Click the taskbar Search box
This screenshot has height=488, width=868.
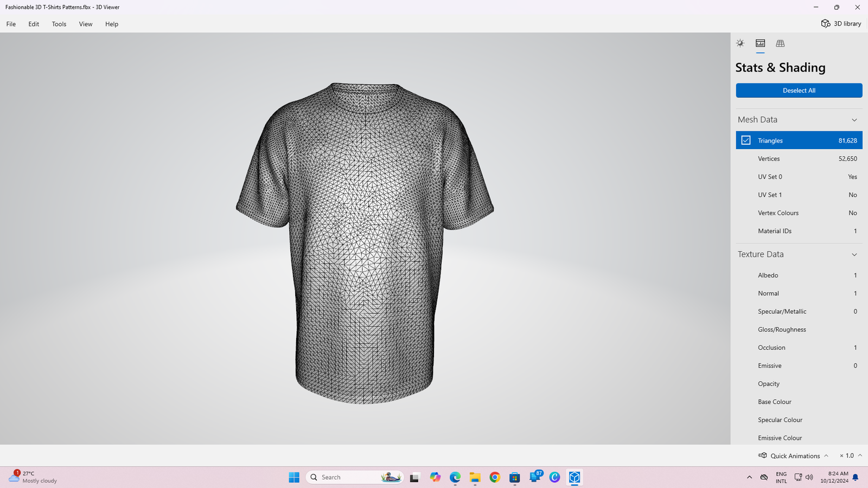coord(355,477)
